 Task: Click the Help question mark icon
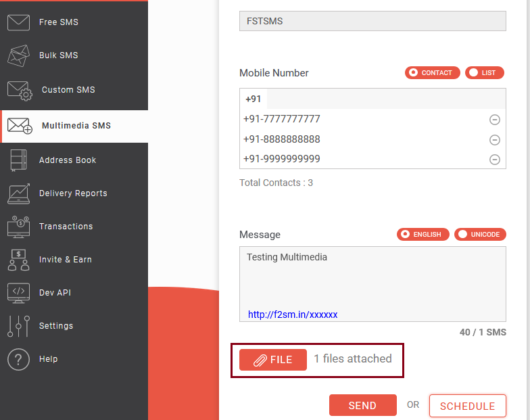click(18, 360)
